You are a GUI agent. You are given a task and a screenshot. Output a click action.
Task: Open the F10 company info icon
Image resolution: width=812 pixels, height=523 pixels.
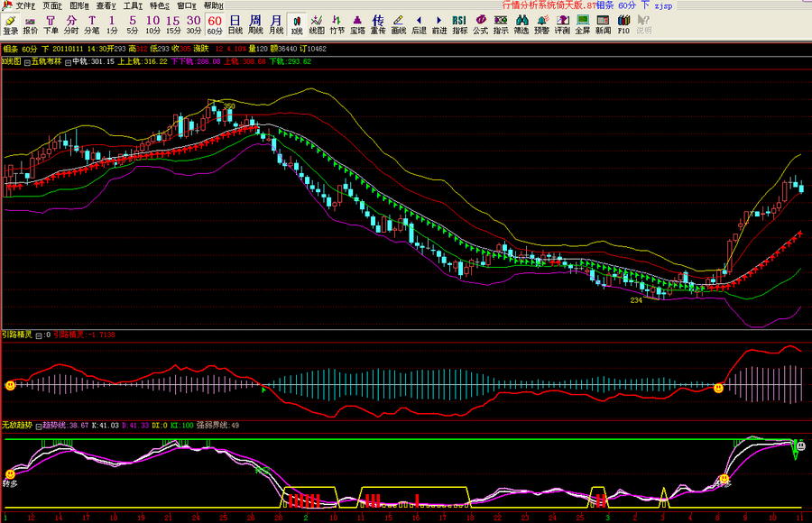click(623, 24)
